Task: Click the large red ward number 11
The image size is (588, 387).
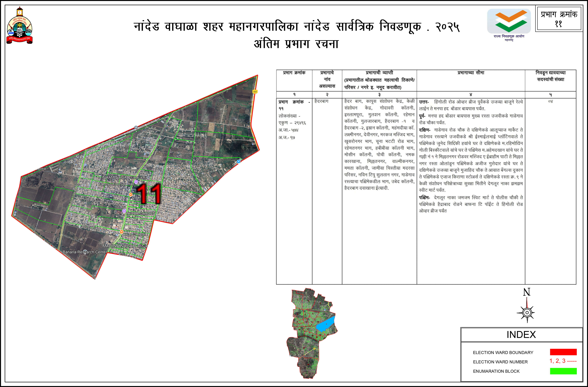Action: [149, 194]
